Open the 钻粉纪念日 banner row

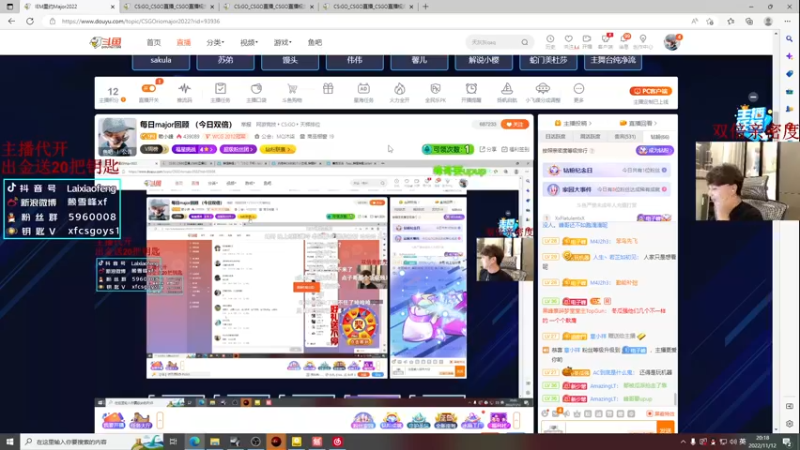(x=608, y=170)
